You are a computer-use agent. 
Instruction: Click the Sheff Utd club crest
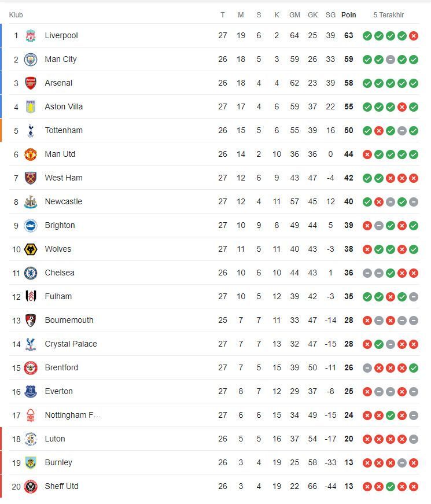31,486
